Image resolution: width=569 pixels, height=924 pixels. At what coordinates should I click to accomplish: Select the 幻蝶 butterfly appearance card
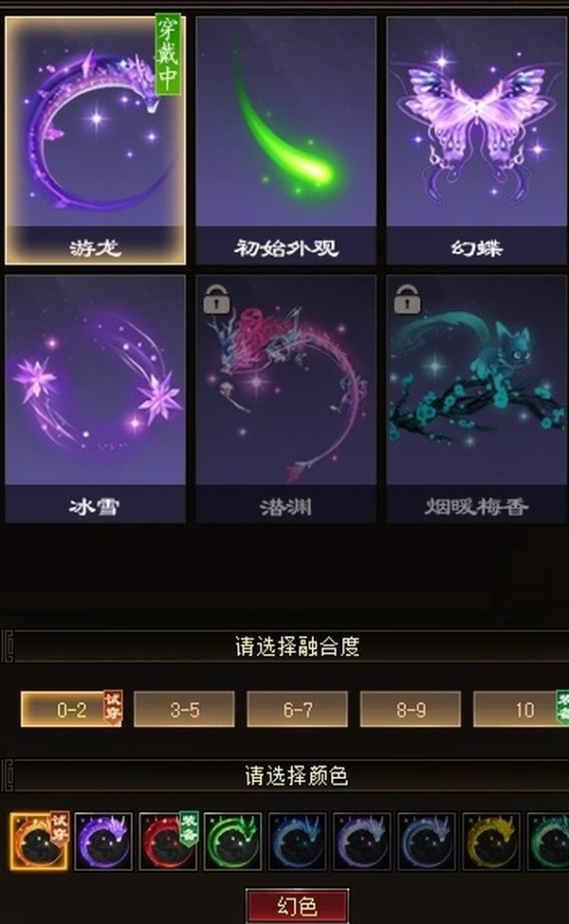pyautogui.click(x=476, y=140)
